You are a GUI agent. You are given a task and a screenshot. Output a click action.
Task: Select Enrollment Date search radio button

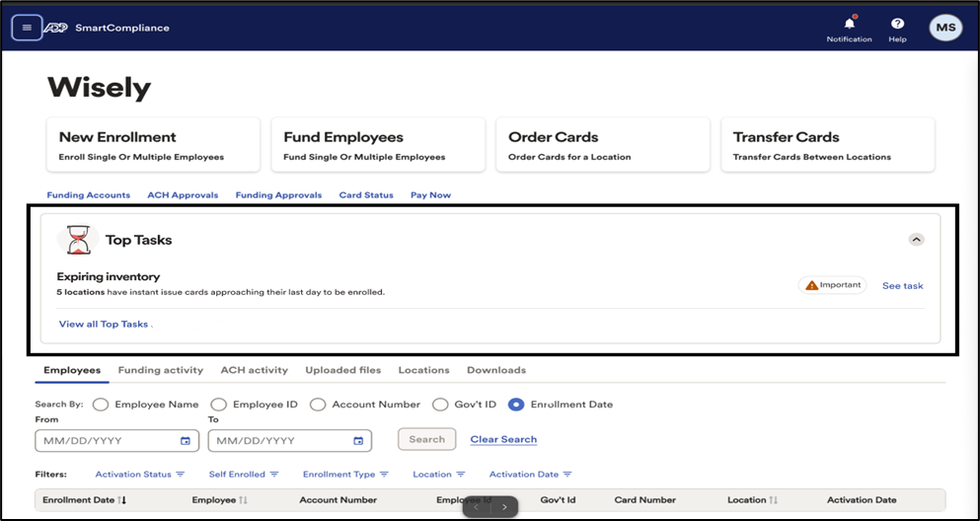[516, 405]
